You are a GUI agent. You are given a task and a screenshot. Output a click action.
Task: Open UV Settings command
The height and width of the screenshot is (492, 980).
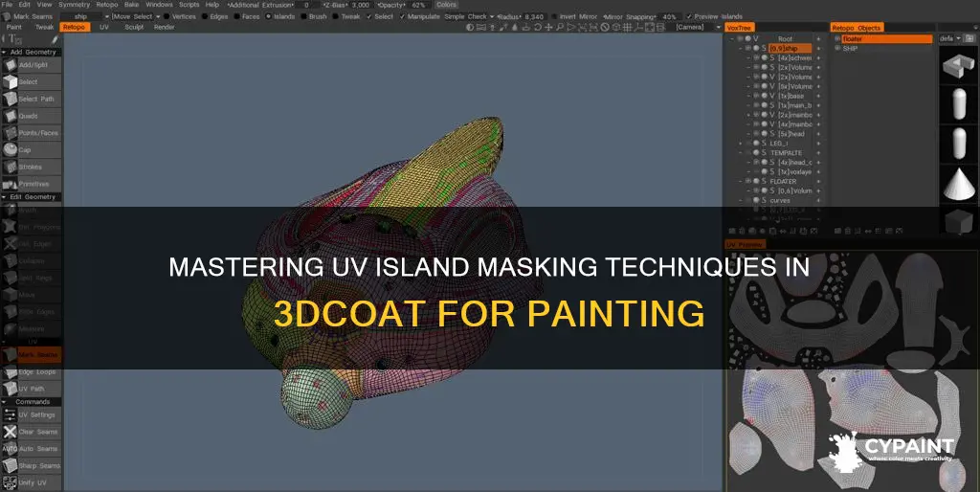point(32,414)
